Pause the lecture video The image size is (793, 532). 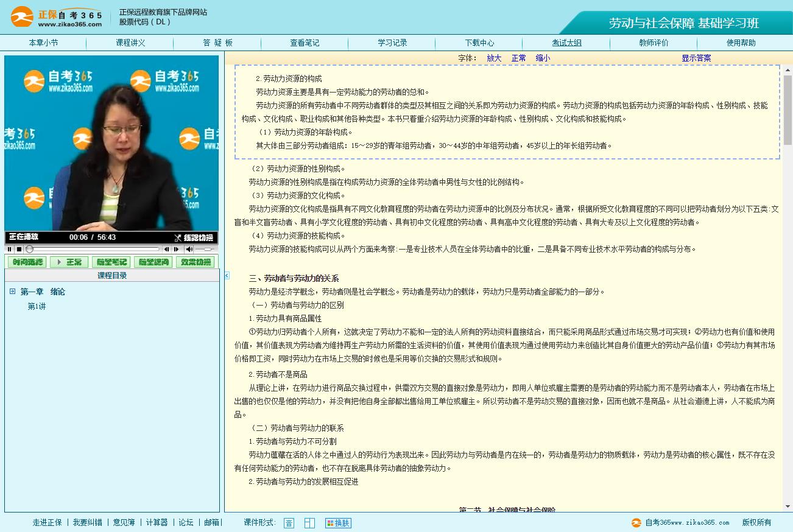click(10, 249)
